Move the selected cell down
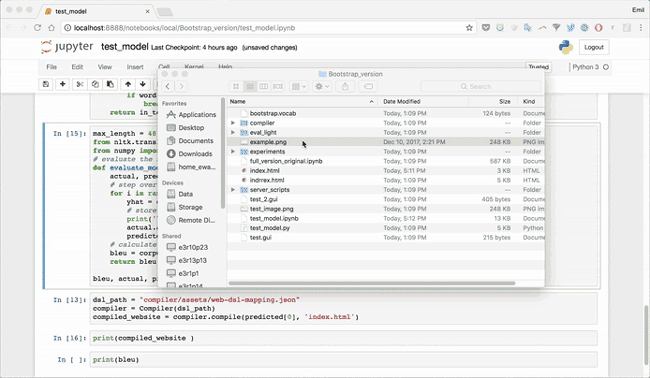This screenshot has height=378, width=650. pos(143,84)
